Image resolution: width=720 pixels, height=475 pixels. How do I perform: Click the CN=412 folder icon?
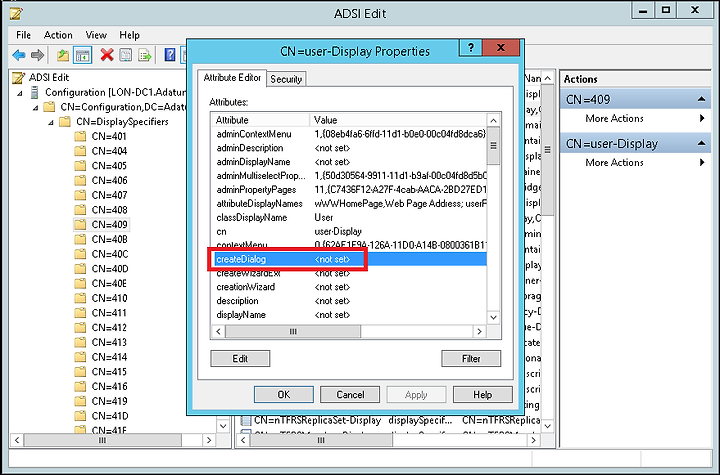pos(80,328)
